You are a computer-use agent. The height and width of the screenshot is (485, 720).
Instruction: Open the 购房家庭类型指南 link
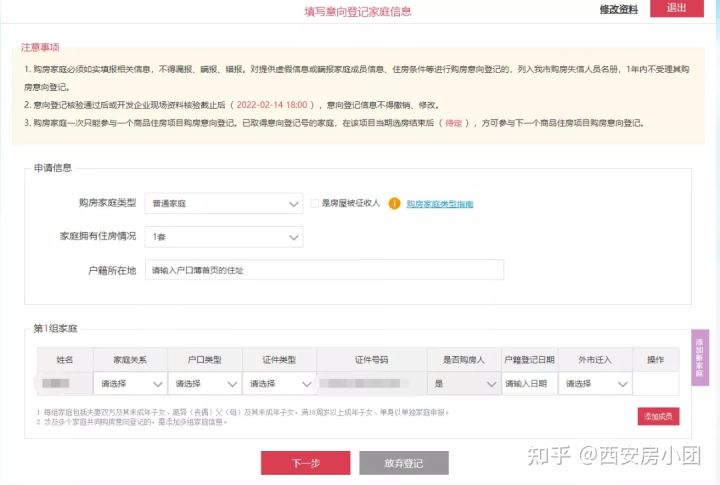pos(440,204)
